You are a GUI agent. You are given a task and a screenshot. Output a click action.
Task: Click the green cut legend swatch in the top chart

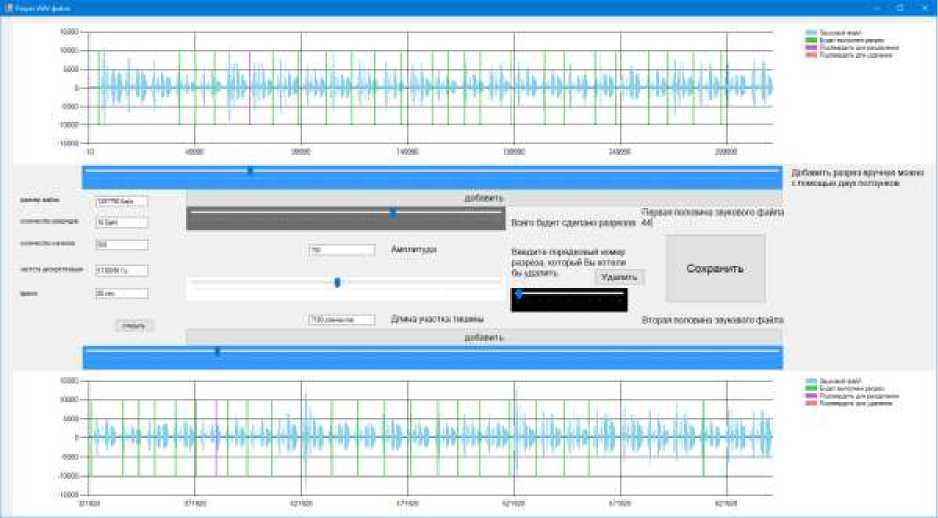click(811, 40)
